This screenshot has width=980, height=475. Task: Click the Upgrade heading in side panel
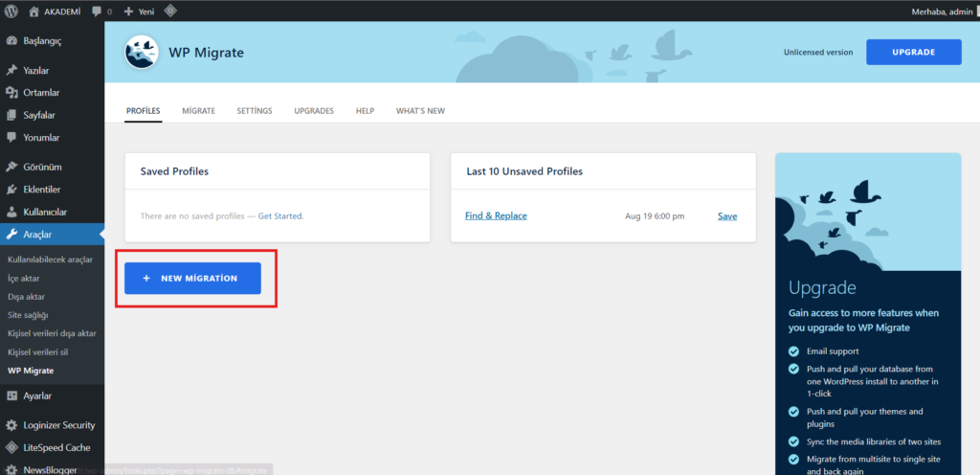(x=822, y=287)
